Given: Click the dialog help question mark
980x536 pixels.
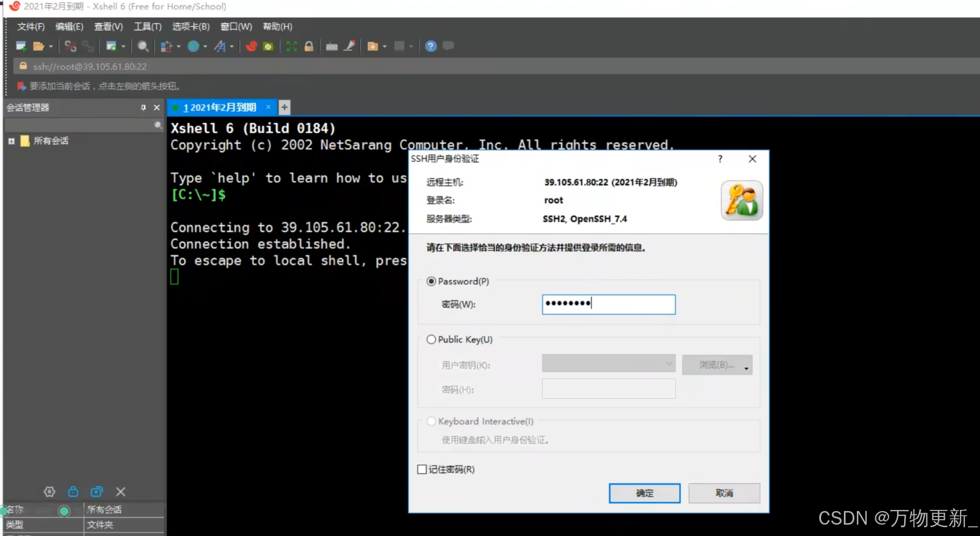Looking at the screenshot, I should (720, 159).
